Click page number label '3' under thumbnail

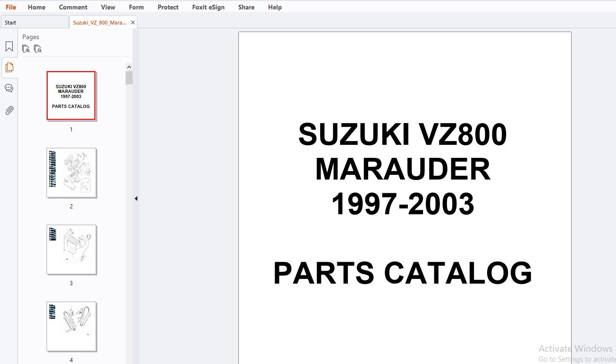pyautogui.click(x=71, y=283)
